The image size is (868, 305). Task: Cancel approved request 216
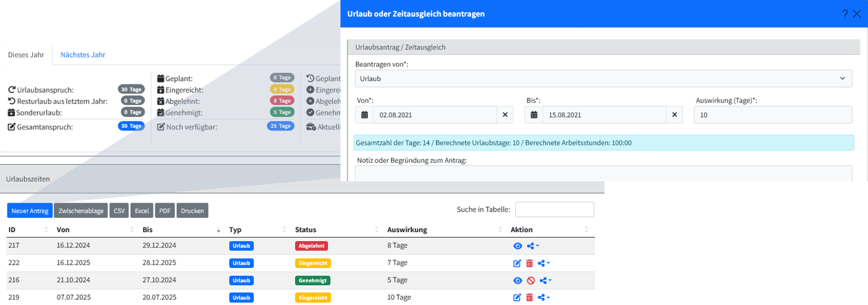(530, 280)
